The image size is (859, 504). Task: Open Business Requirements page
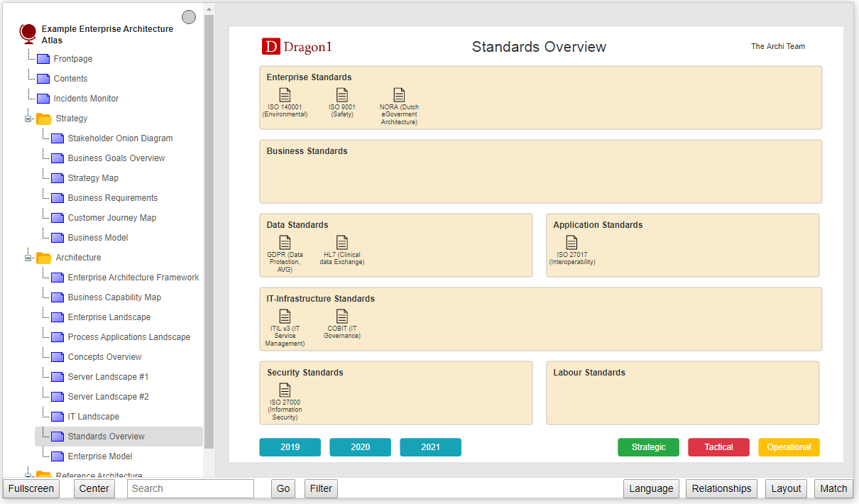[113, 198]
